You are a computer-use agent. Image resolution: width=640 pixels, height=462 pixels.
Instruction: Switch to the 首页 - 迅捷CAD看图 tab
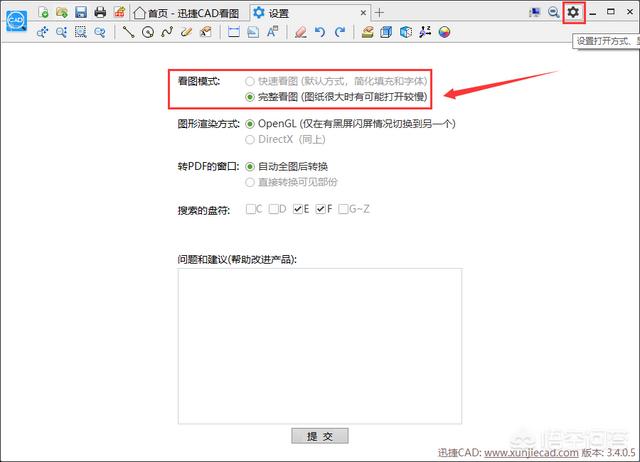point(187,13)
